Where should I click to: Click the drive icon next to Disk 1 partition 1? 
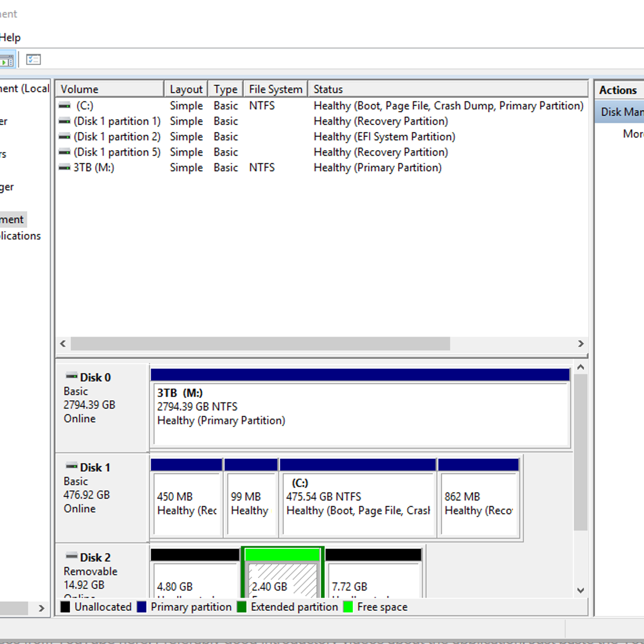(x=65, y=121)
